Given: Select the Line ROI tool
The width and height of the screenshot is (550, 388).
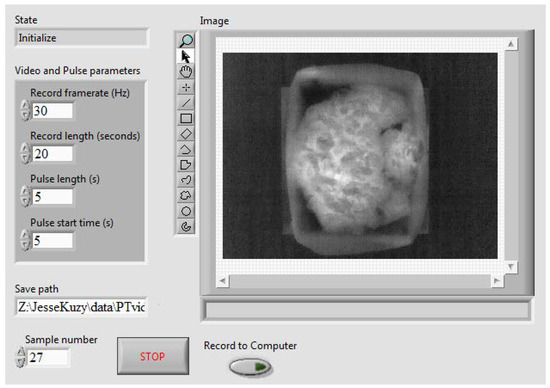Looking at the screenshot, I should point(186,103).
